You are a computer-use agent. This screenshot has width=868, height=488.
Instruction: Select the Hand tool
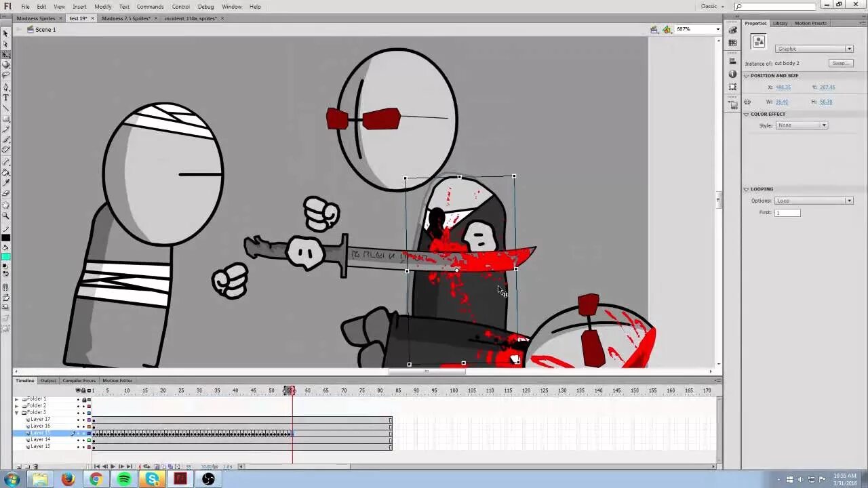[x=5, y=205]
